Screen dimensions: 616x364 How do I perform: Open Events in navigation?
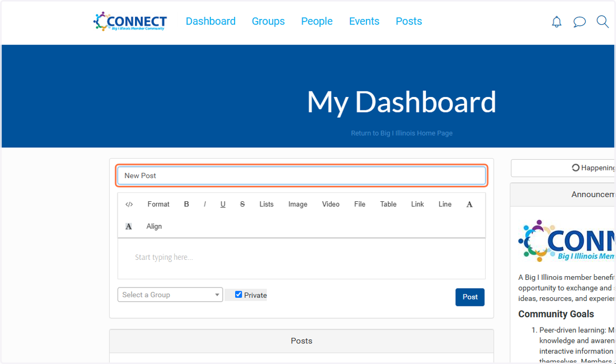coord(364,22)
